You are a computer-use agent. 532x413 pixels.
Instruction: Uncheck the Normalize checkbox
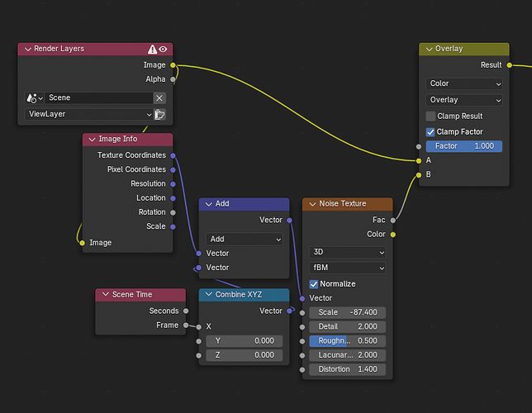tap(314, 284)
